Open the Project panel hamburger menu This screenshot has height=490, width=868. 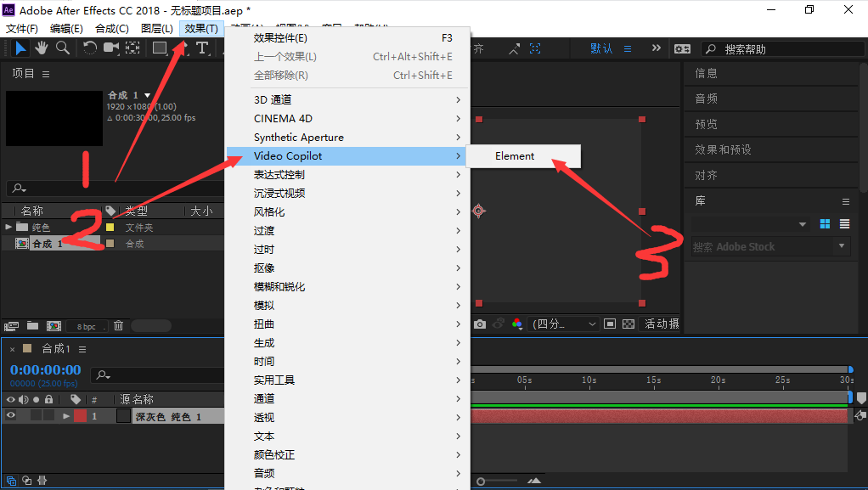(46, 74)
